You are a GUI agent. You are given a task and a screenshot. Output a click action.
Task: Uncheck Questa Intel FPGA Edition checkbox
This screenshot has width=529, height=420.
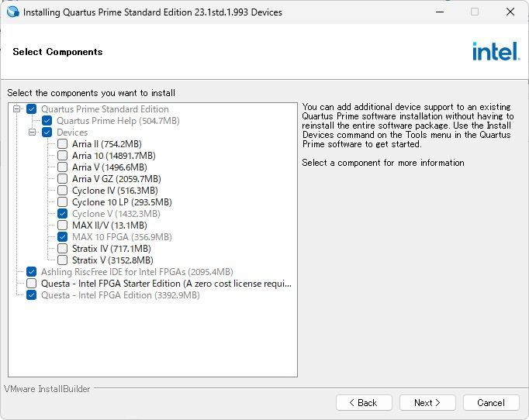[x=31, y=295]
